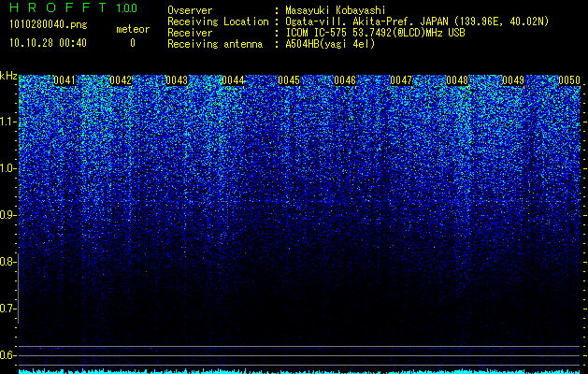
Task: Click the 0042 time marker
Action: tap(121, 80)
